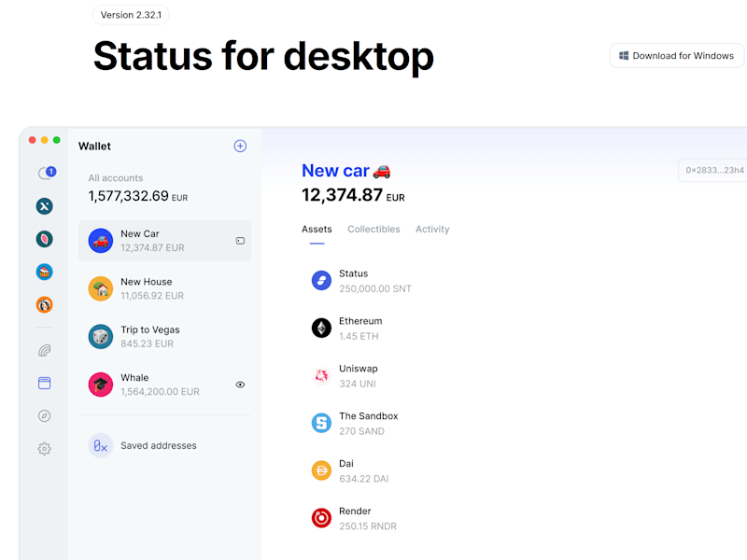Open the pink leaf community icon in the sidebar
The width and height of the screenshot is (747, 560).
tap(44, 239)
